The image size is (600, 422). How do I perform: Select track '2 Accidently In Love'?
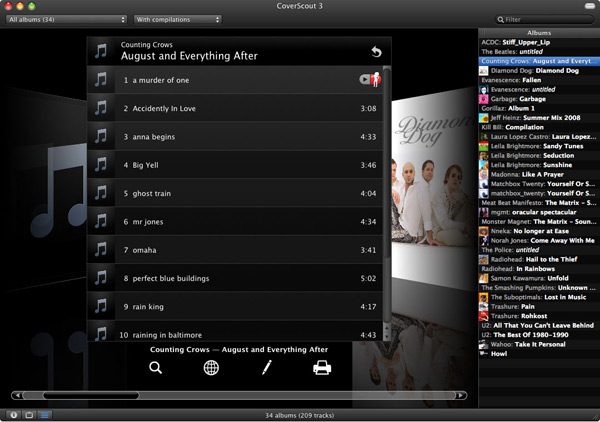click(x=235, y=108)
